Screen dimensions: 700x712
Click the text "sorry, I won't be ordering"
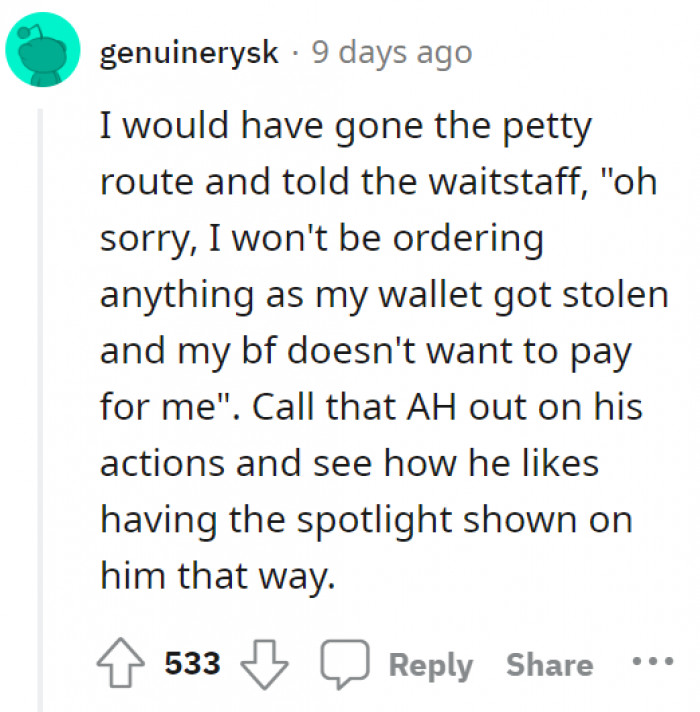point(320,240)
